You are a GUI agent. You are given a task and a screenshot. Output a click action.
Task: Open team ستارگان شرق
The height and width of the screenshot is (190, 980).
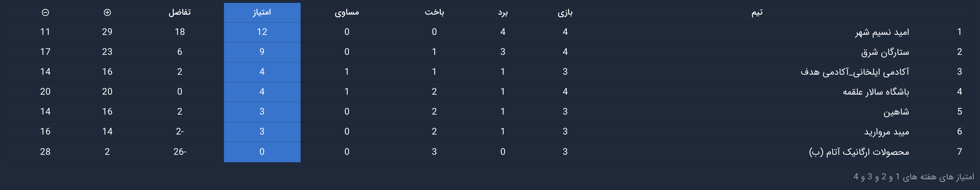885,52
